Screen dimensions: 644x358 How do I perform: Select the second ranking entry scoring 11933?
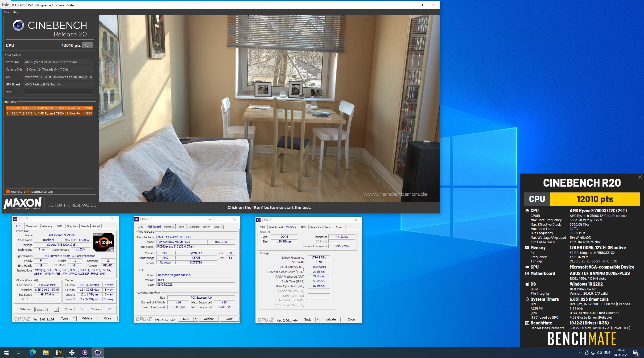tap(49, 113)
